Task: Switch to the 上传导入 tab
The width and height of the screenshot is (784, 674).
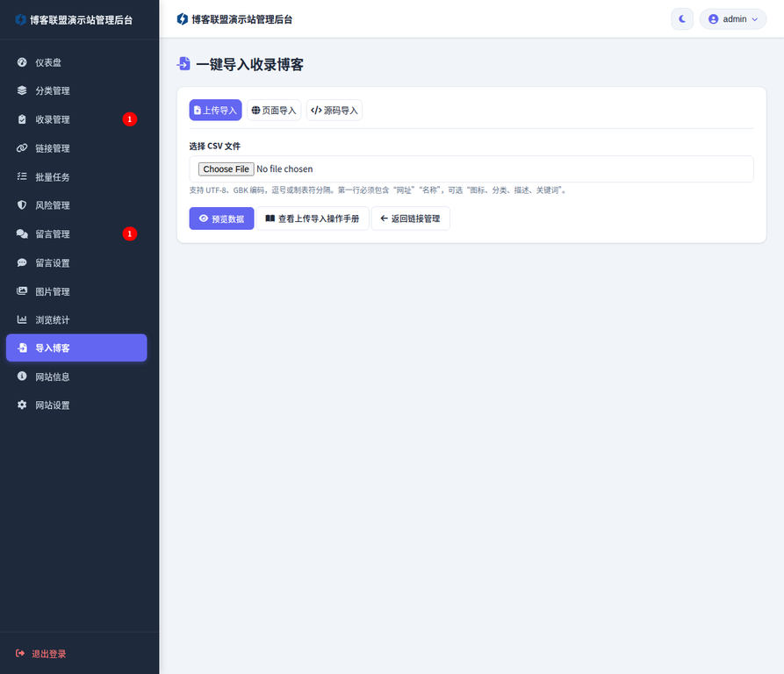Action: 215,110
